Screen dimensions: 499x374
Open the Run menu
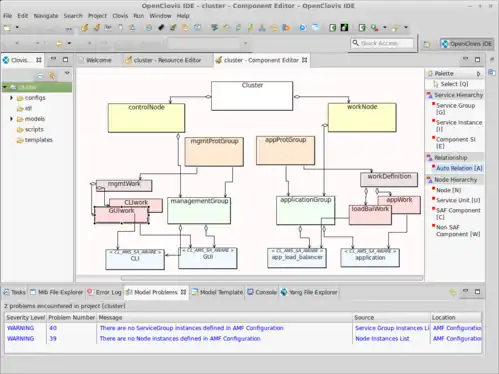[139, 16]
